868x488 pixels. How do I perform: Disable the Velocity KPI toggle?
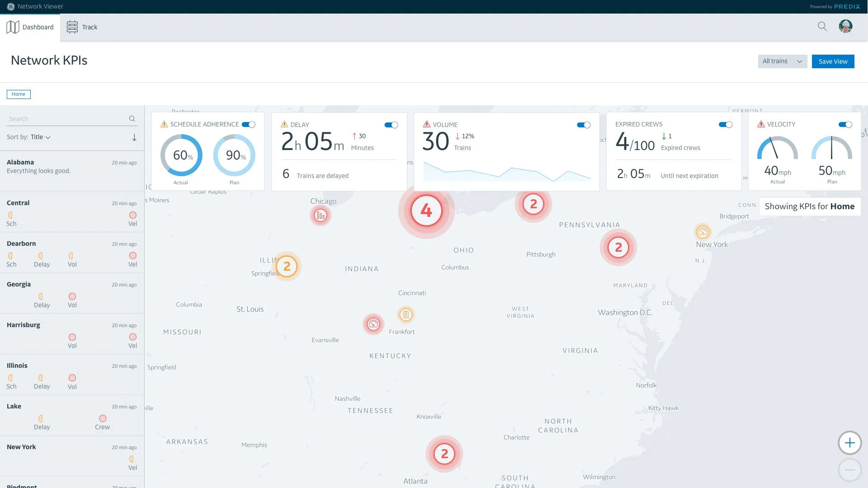point(845,124)
